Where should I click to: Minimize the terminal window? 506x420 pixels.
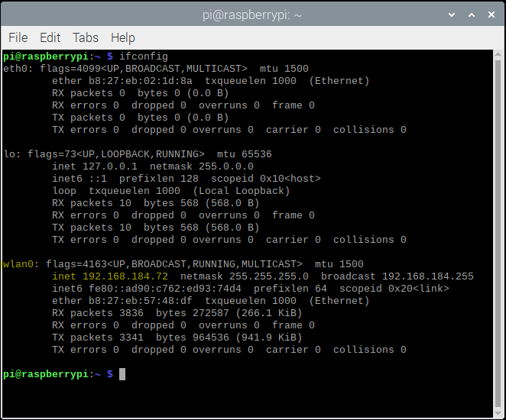point(451,14)
